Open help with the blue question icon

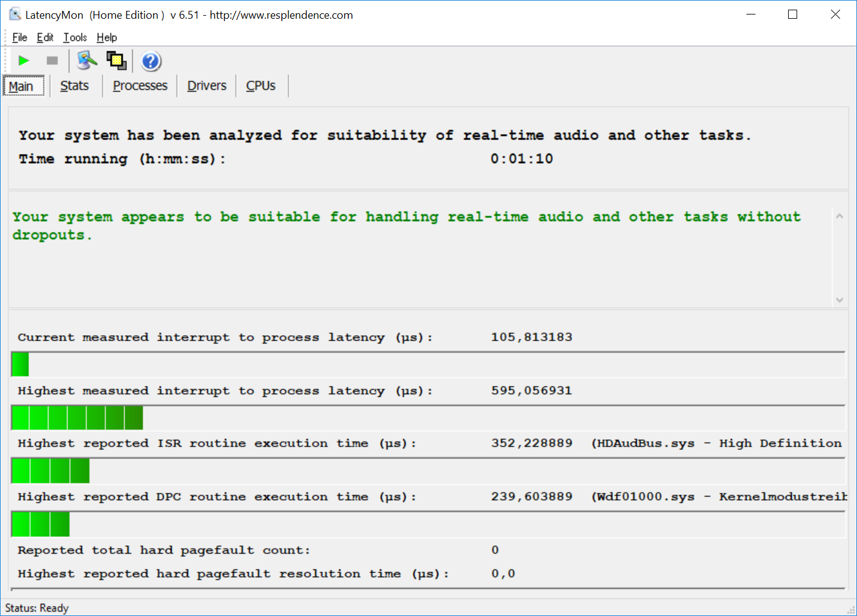[x=151, y=61]
